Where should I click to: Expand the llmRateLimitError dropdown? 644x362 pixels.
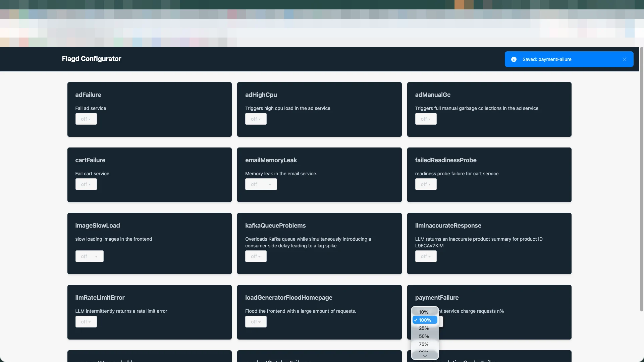click(x=86, y=322)
